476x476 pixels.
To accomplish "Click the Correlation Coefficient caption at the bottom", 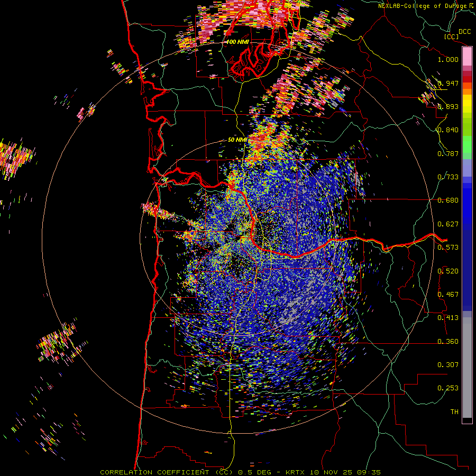I will pos(240,472).
